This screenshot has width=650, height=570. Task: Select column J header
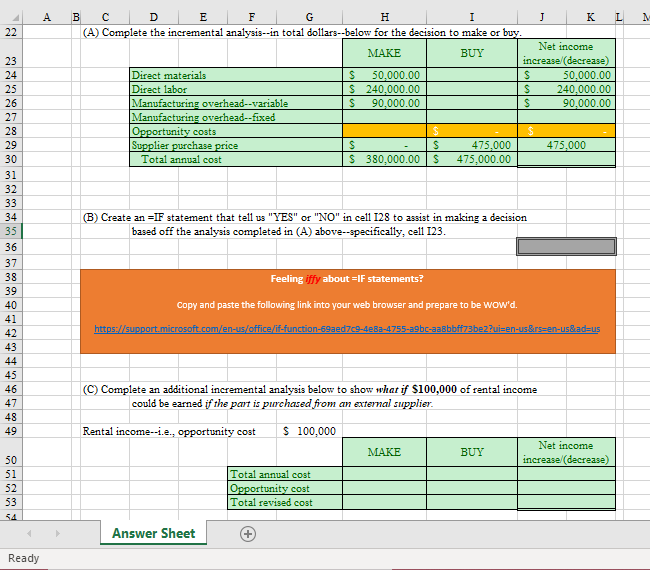tap(542, 17)
